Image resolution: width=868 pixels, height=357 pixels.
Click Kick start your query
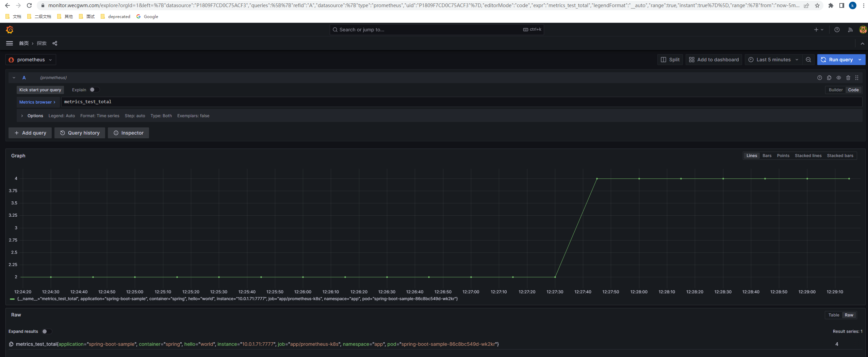point(40,90)
